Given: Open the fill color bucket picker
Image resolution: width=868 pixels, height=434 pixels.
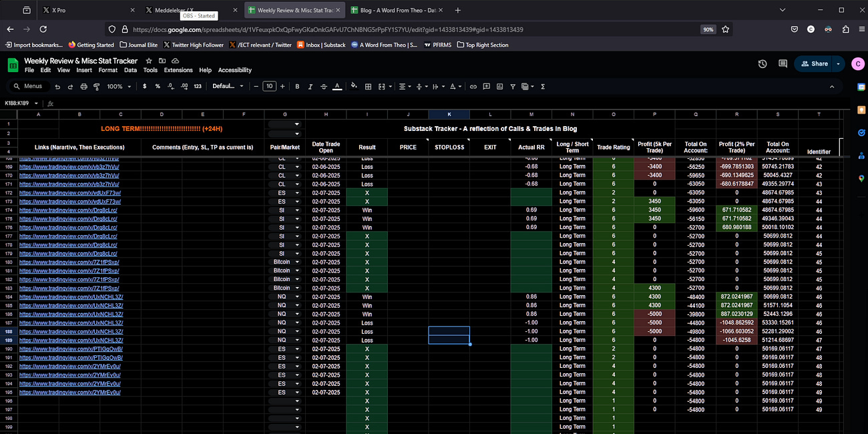Looking at the screenshot, I should click(354, 86).
